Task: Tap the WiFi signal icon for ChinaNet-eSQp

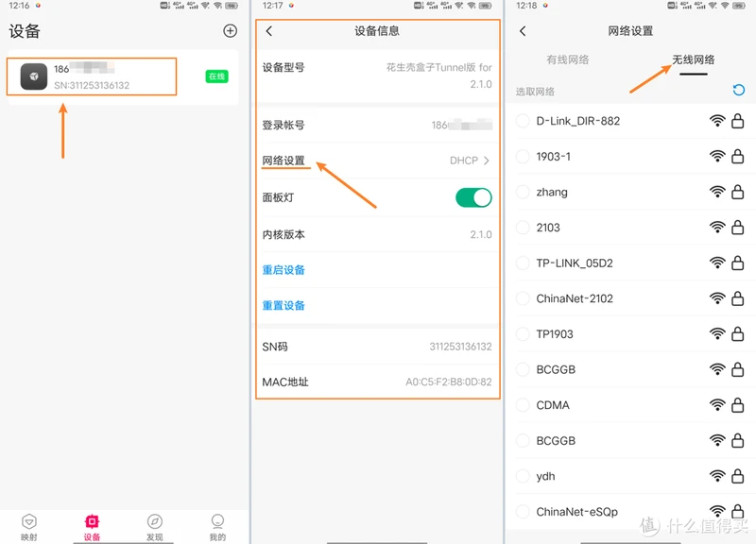Action: click(717, 511)
